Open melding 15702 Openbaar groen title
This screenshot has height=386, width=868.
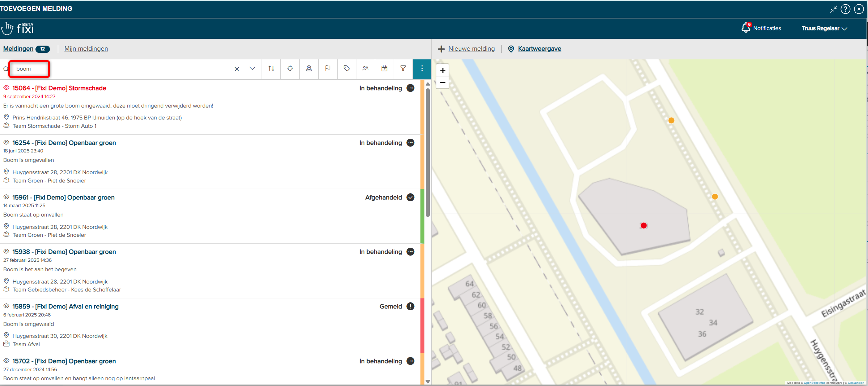64,361
